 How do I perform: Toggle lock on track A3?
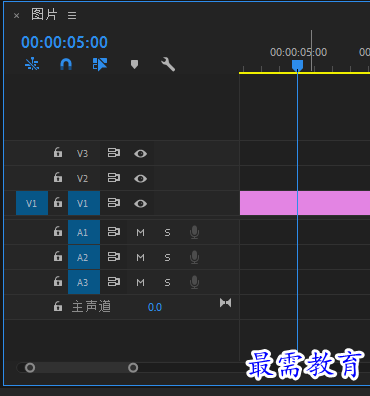[x=58, y=282]
